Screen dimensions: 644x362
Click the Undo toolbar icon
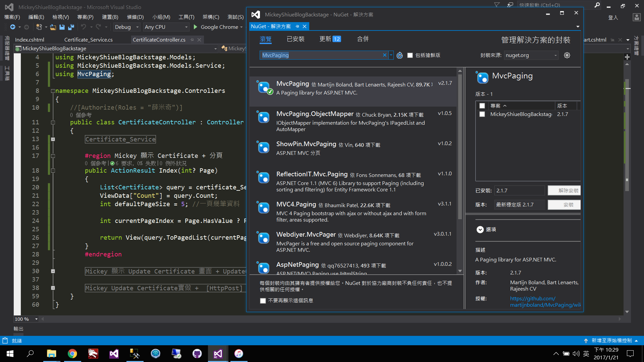click(x=84, y=27)
